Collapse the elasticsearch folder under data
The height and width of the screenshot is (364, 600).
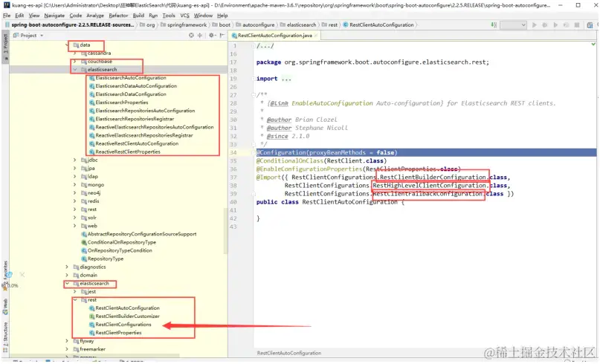[74, 70]
